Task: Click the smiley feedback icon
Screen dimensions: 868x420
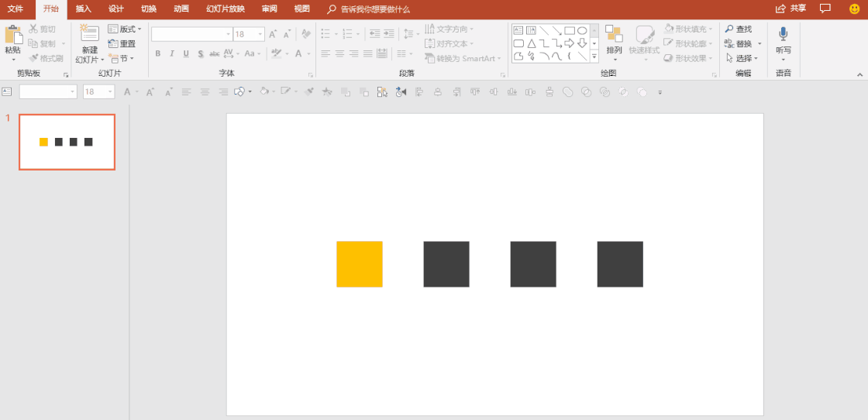Action: pyautogui.click(x=854, y=9)
